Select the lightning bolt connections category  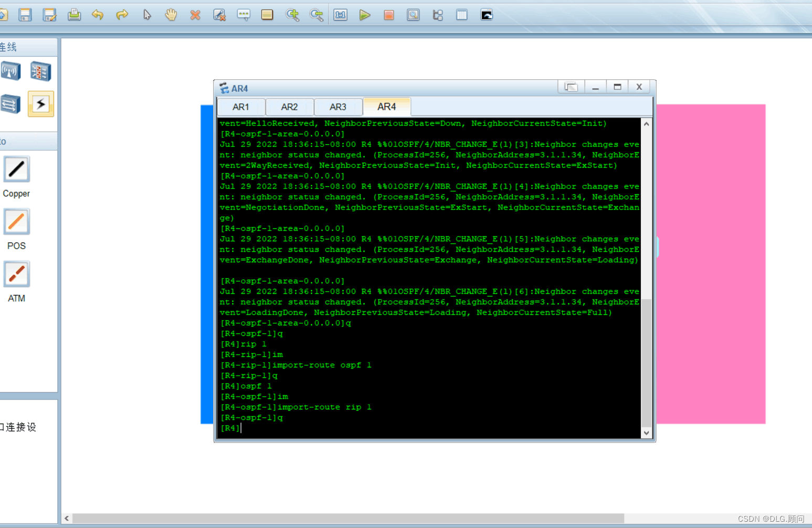point(40,104)
